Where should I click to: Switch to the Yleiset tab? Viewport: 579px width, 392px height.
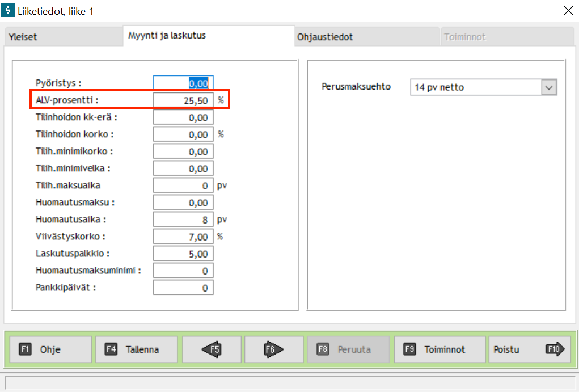23,37
